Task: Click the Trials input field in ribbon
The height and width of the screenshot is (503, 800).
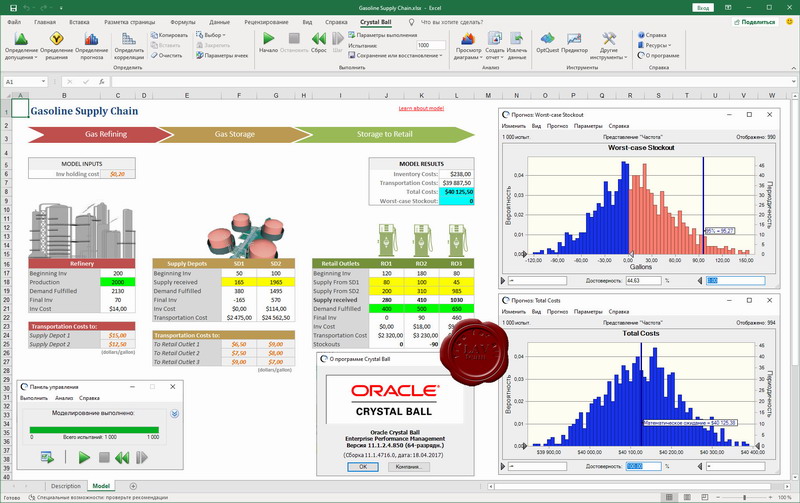Action: [431, 45]
